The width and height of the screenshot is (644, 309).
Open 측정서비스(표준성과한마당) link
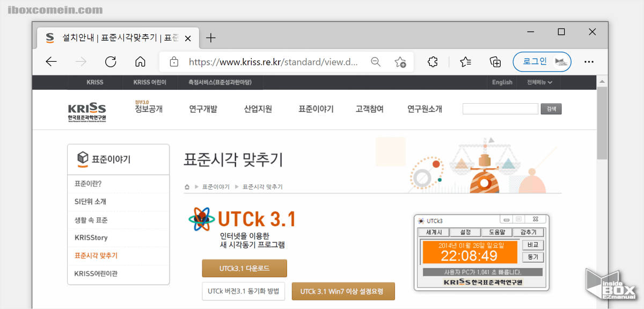(219, 82)
